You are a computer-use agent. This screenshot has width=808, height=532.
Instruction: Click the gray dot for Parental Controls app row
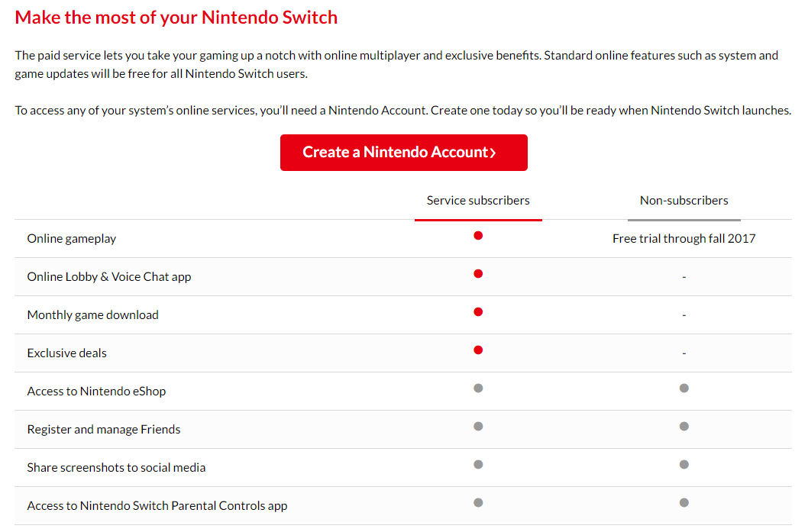478,503
